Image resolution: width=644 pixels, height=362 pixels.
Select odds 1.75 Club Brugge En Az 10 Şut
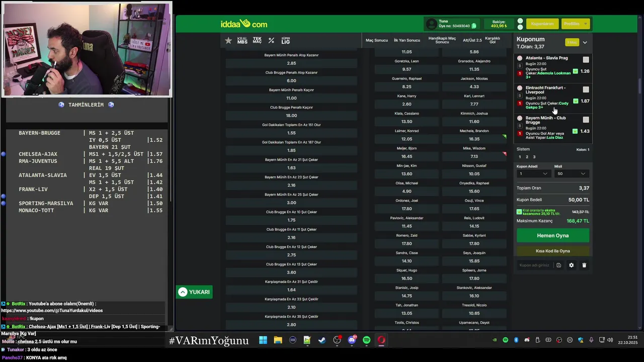(291, 220)
